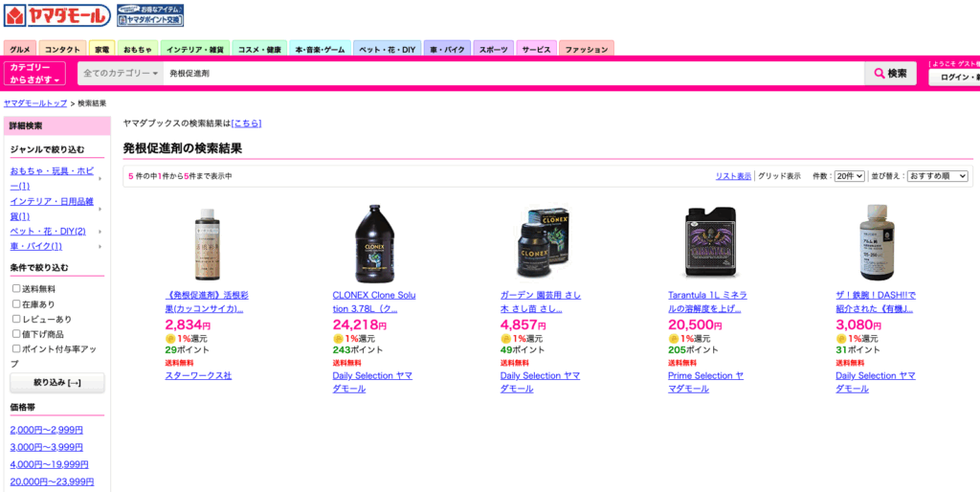This screenshot has width=980, height=492.
Task: Open Tarantula 1L ミネラル product title link
Action: pyautogui.click(x=707, y=302)
